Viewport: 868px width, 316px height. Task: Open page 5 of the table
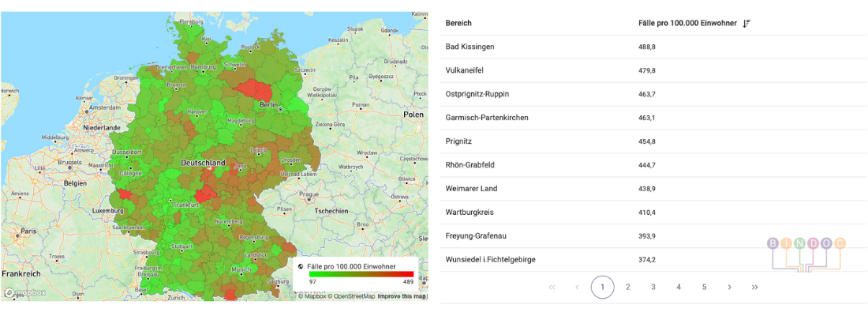(x=704, y=287)
